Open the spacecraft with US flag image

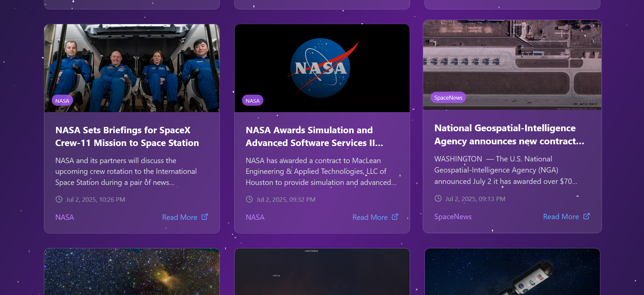point(512,272)
